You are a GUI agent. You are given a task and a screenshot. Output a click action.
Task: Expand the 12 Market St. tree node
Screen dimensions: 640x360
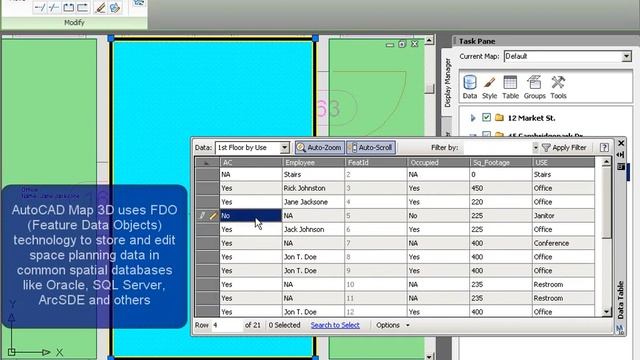tap(473, 118)
